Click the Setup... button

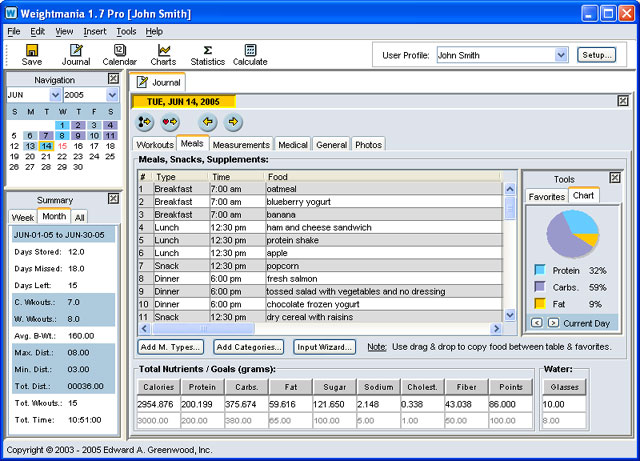(596, 55)
